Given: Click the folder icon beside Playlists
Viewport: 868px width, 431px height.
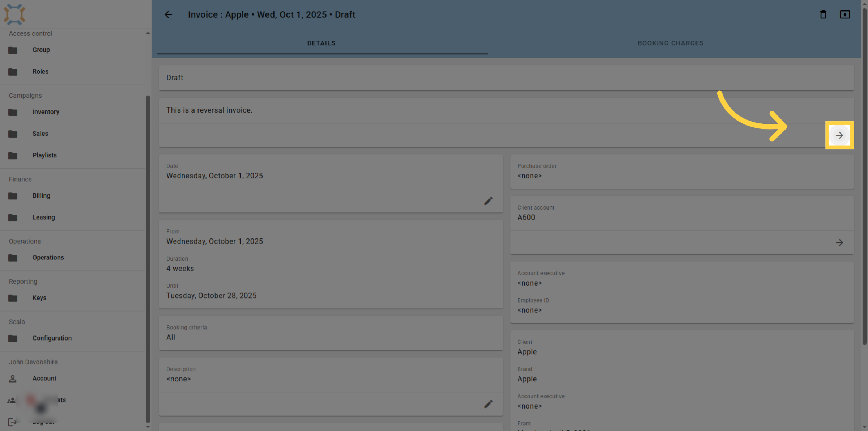Looking at the screenshot, I should click(13, 156).
